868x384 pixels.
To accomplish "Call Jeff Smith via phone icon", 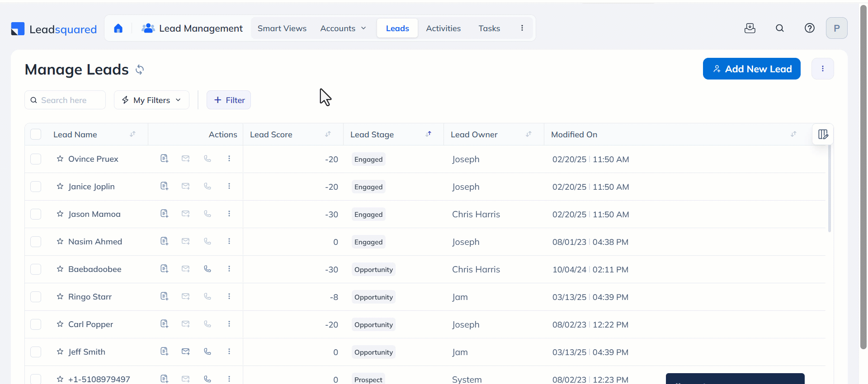I will (x=208, y=351).
